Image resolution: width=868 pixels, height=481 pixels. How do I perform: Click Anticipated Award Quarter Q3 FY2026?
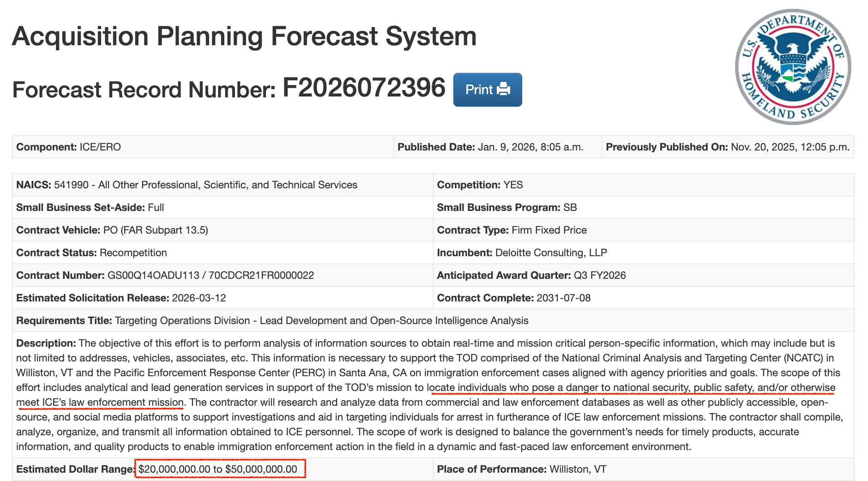click(531, 275)
